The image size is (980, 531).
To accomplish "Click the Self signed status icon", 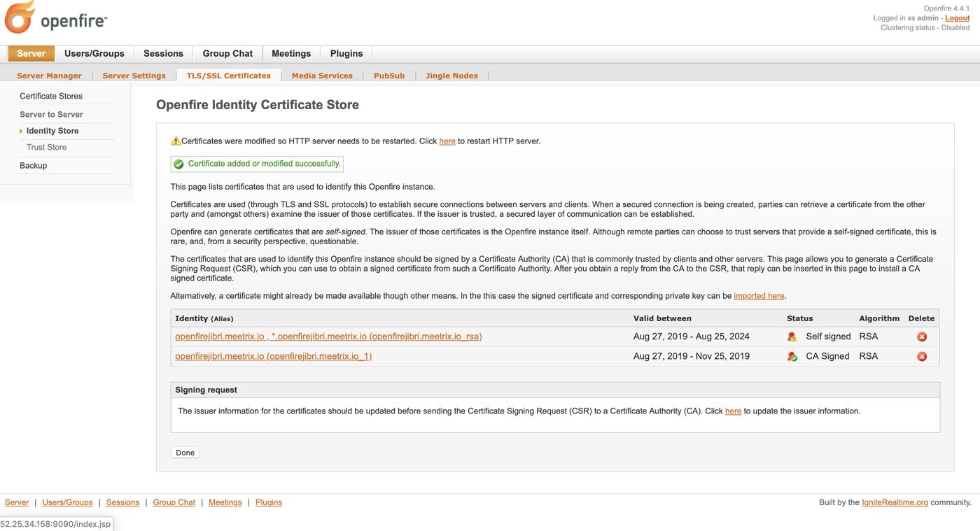I will pos(792,337).
